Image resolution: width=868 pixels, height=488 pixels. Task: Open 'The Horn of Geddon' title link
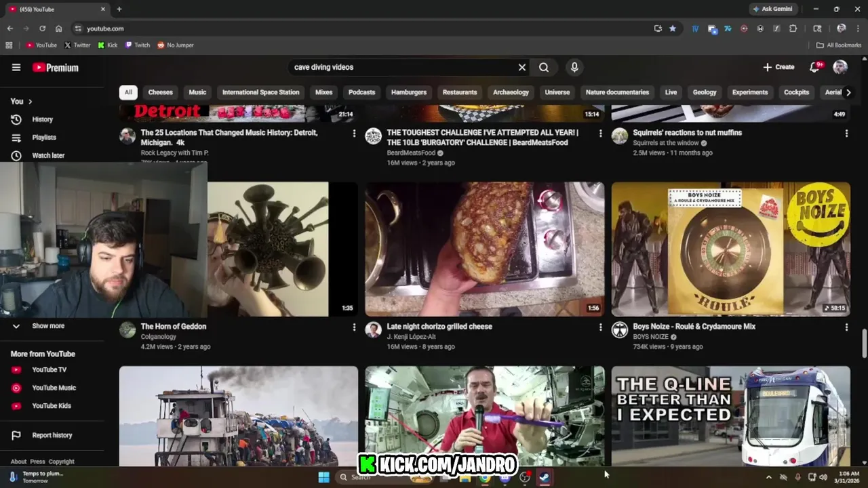174,327
